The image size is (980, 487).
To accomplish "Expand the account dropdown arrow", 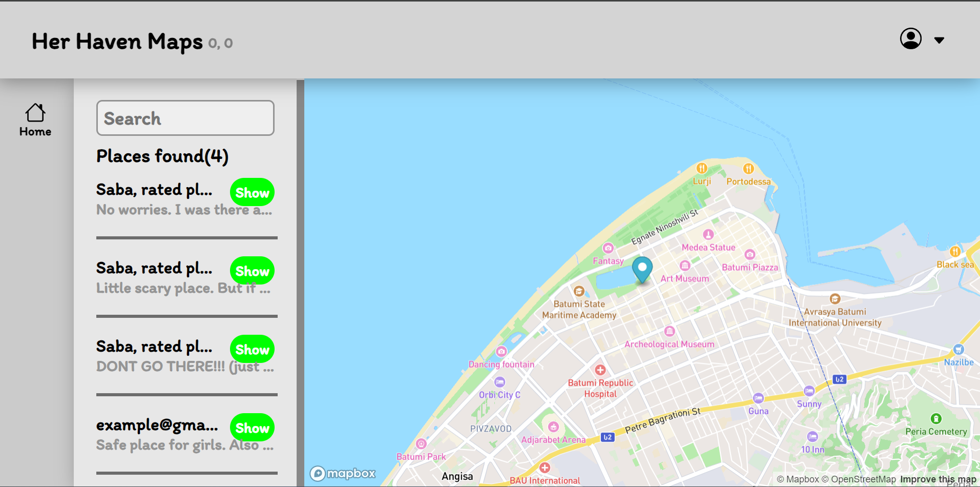I will (x=939, y=40).
